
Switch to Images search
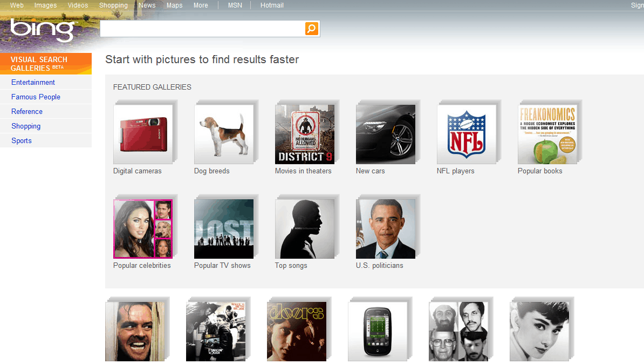pyautogui.click(x=46, y=5)
